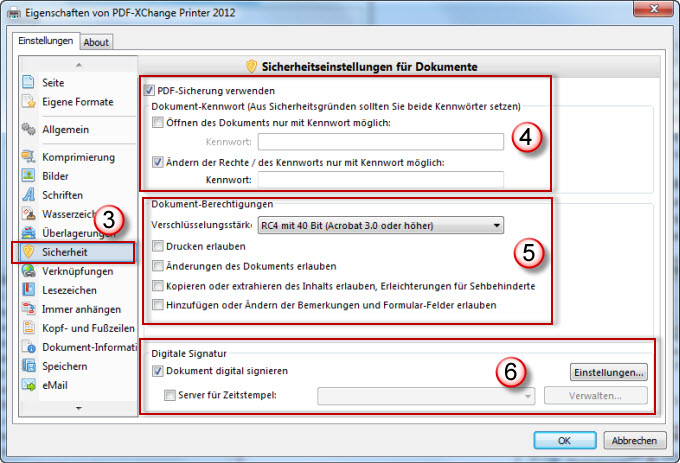Click the permissions Kennwort input field
680x463 pixels.
381,179
